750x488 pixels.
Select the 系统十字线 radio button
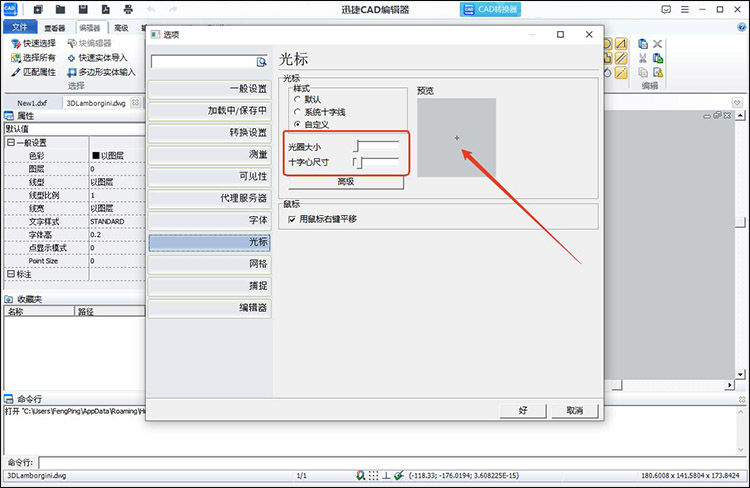(297, 111)
